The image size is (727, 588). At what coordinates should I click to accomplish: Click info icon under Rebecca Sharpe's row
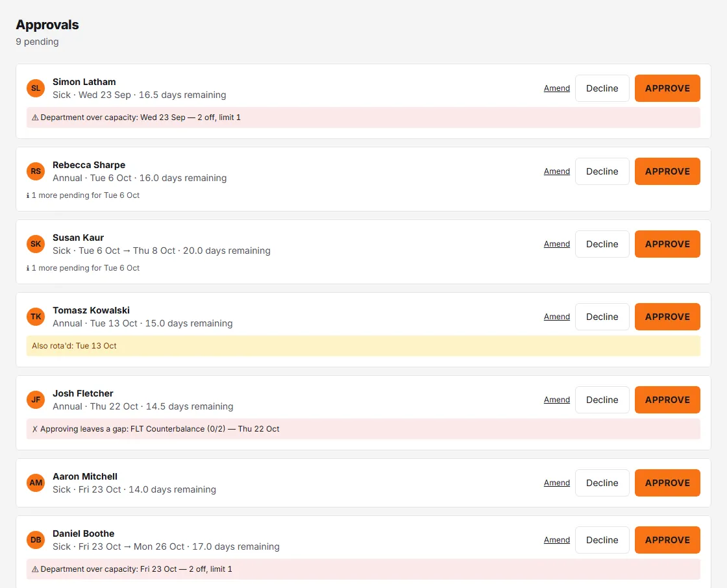coord(28,196)
